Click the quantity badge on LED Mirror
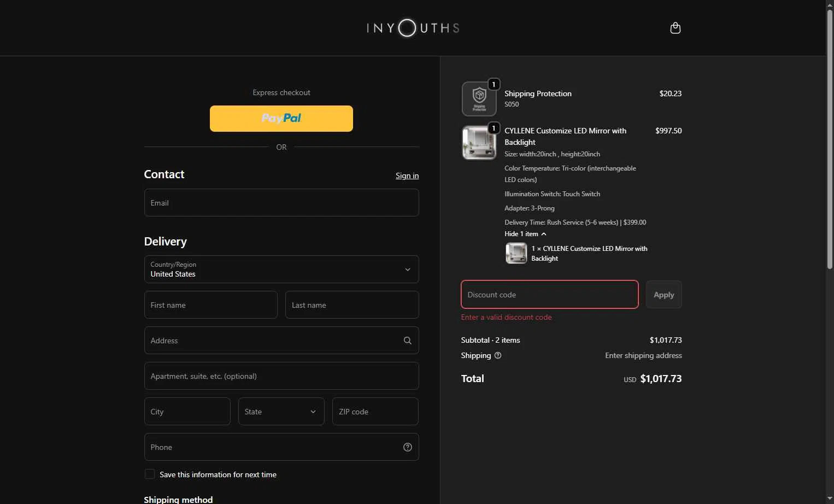This screenshot has height=504, width=834. [x=494, y=128]
